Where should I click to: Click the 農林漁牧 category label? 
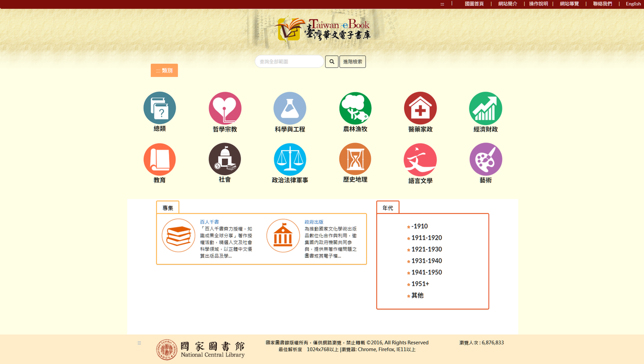click(355, 129)
